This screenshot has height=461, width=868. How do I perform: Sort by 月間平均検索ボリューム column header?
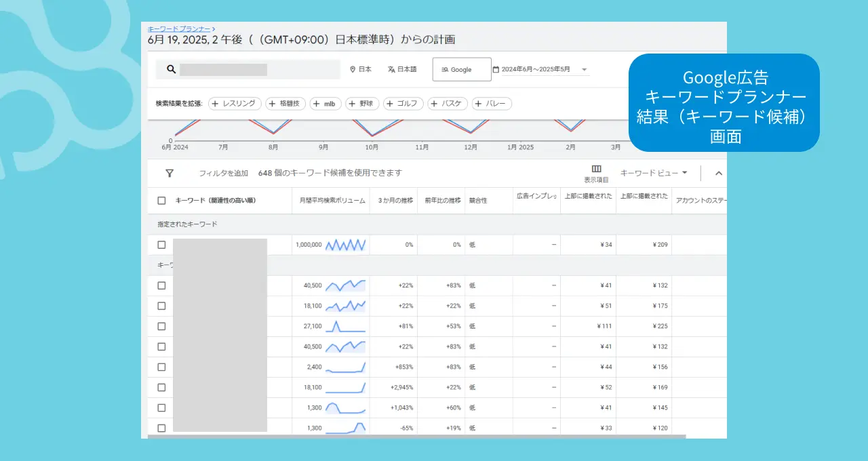pos(332,201)
